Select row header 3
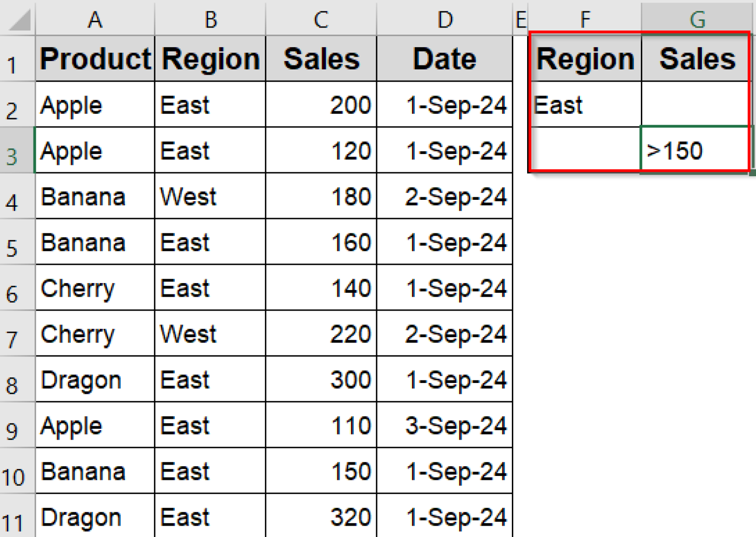Viewport: 756px width, 537px height. (x=16, y=150)
